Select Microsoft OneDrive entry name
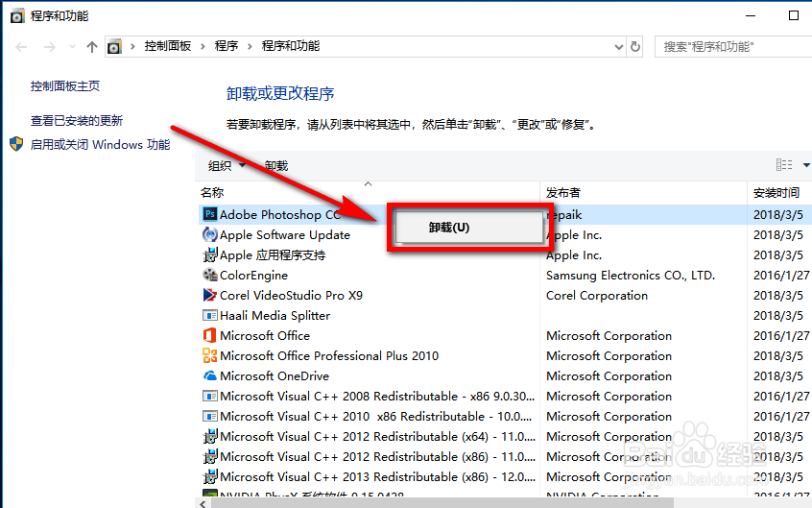 (275, 375)
